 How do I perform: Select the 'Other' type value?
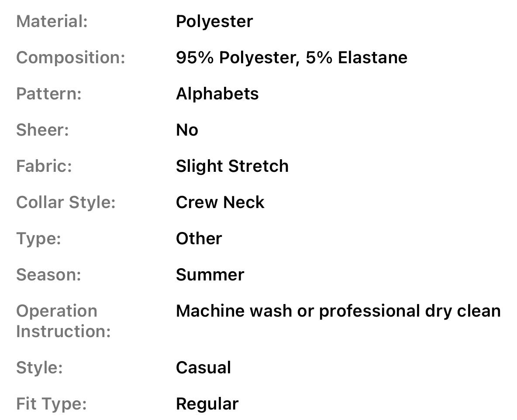click(x=199, y=239)
